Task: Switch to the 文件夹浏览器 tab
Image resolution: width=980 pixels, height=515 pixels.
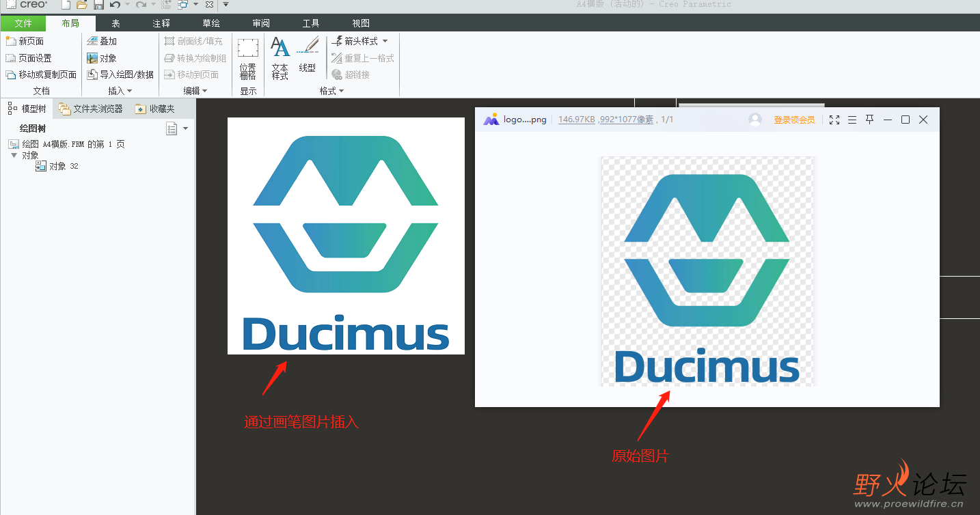Action: click(91, 109)
